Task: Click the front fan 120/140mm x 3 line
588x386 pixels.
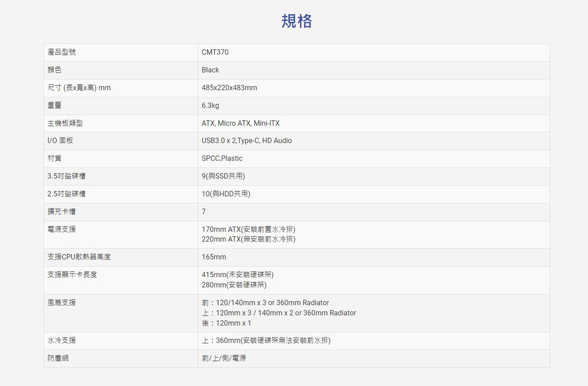Action: (x=265, y=303)
